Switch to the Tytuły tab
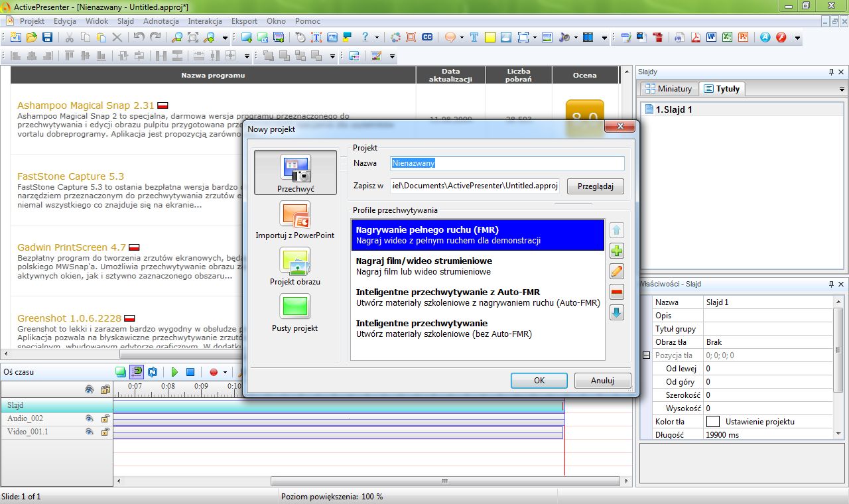Screen dimensions: 849x504 (x=722, y=89)
